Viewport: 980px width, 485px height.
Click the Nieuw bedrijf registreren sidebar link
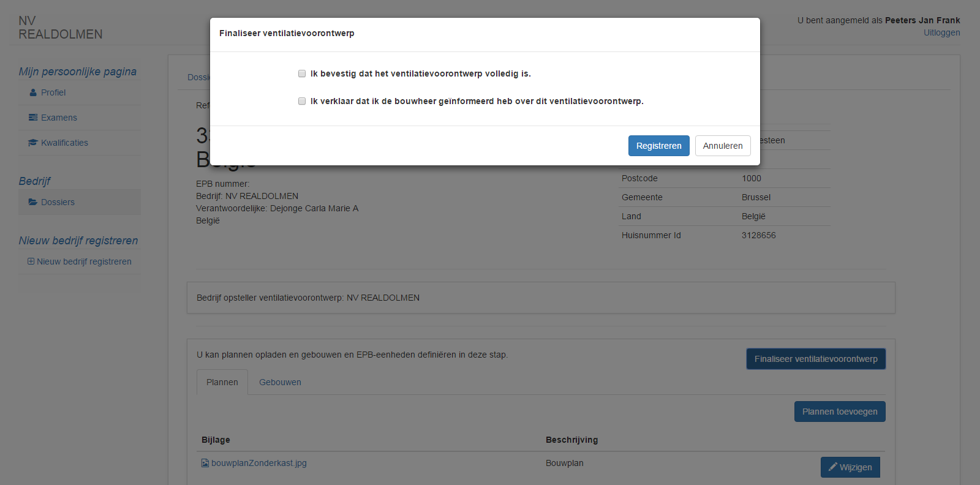click(84, 261)
